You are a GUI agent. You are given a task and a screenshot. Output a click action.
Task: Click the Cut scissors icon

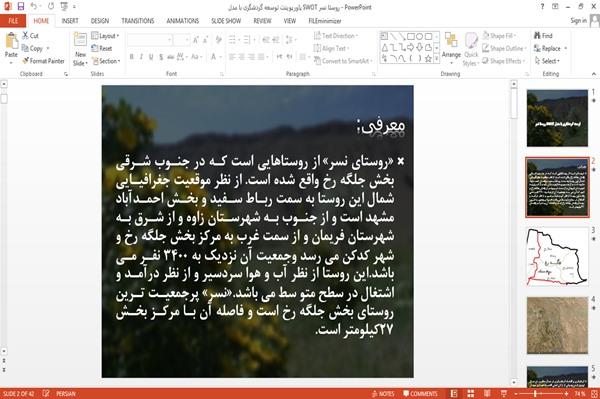(26, 36)
